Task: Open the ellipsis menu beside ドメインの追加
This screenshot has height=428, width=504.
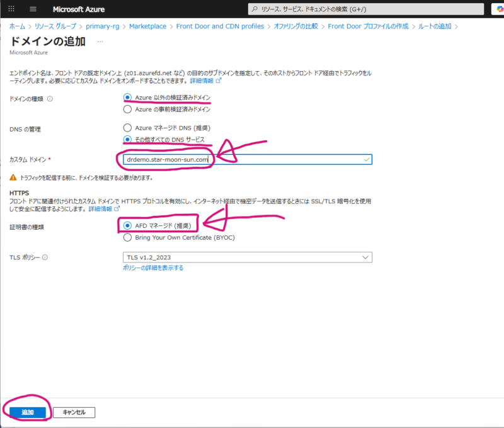Action: (x=100, y=42)
